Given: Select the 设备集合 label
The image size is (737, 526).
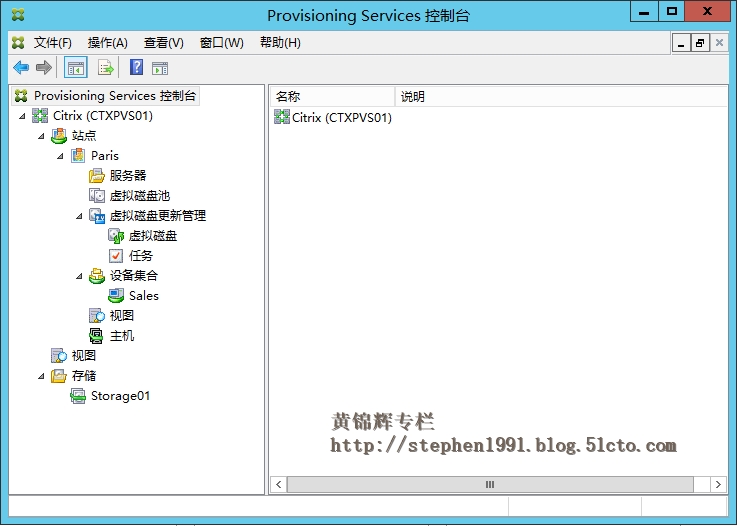Looking at the screenshot, I should [x=134, y=276].
